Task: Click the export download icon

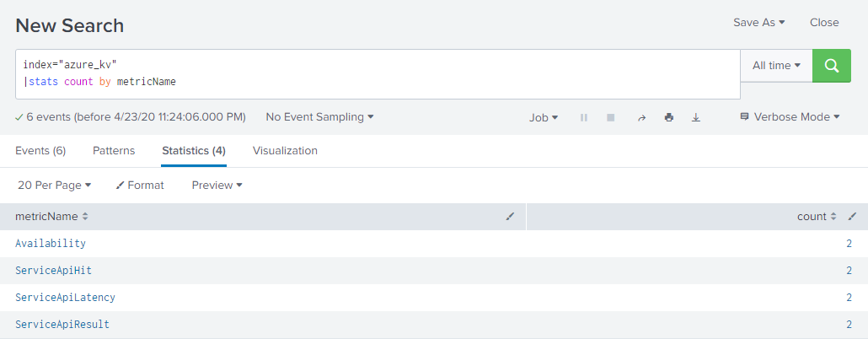Action: pos(696,118)
